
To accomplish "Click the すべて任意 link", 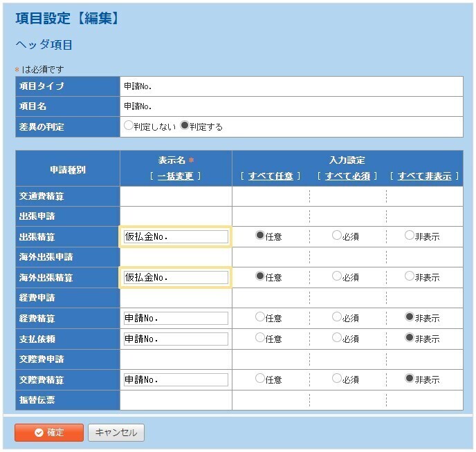I will click(x=271, y=176).
